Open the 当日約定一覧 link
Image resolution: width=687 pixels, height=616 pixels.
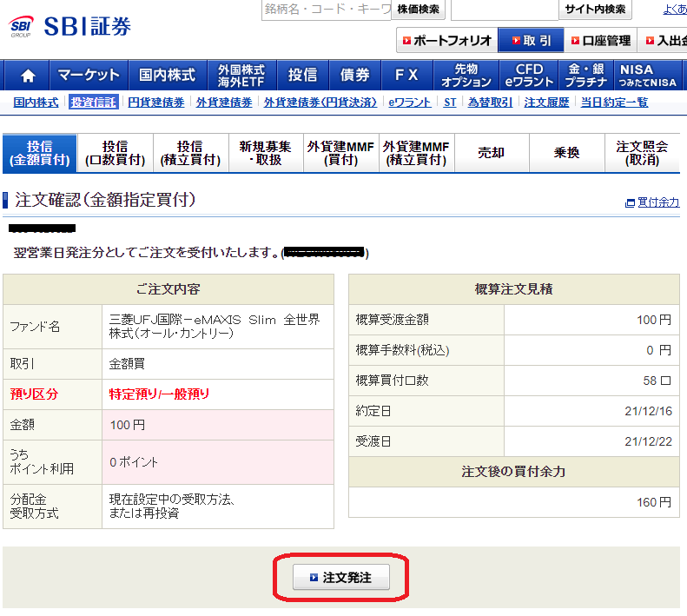click(x=614, y=103)
